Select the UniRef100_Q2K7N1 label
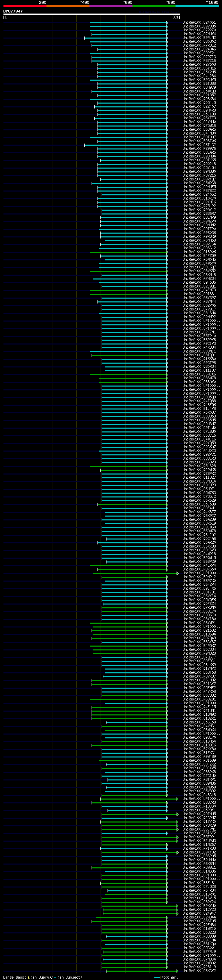Screen dimensions: 222x980 tap(199, 332)
